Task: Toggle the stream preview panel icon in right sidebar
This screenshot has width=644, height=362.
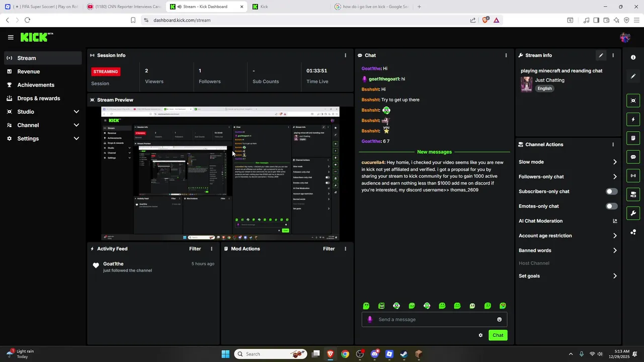Action: 633,101
